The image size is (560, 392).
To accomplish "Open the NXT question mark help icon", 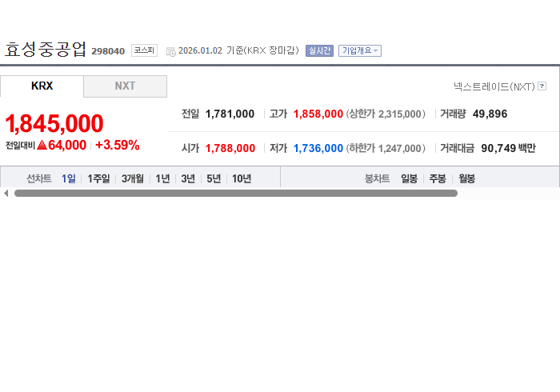I will tap(542, 86).
